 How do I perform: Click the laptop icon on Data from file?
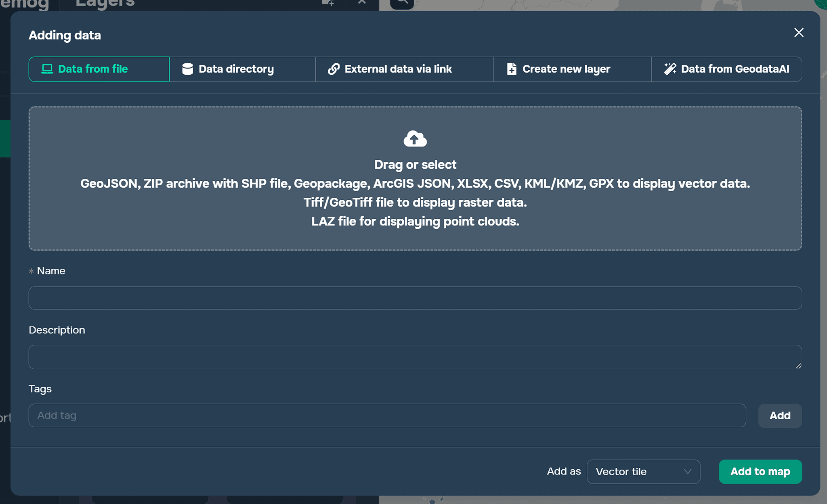pos(47,69)
